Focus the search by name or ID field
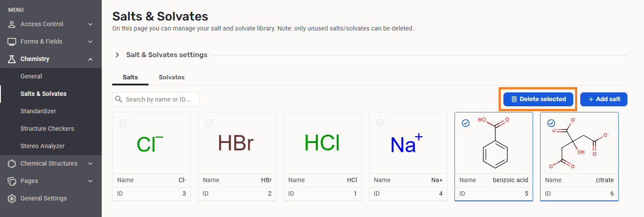644x217 pixels. 159,99
